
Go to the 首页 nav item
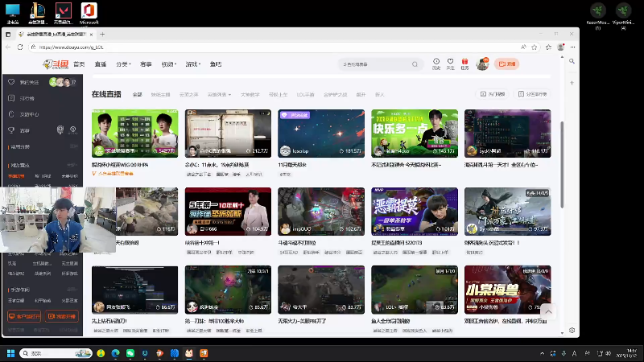point(79,64)
